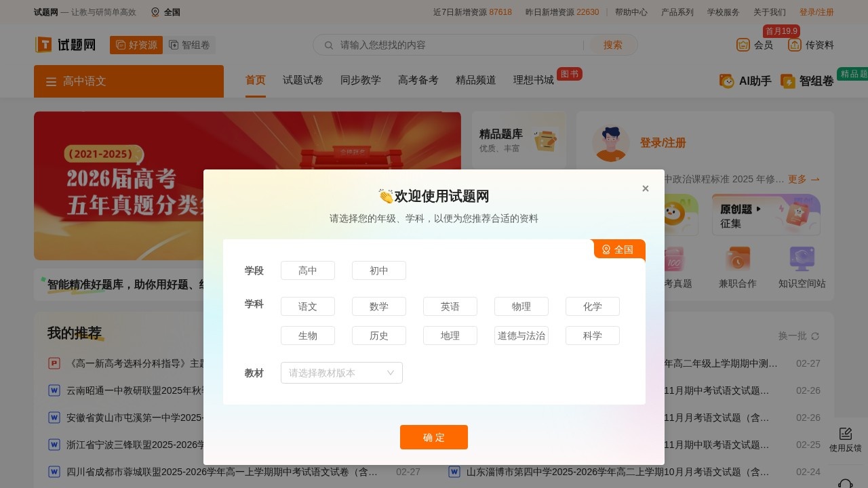868x488 pixels.
Task: Open the 使用反馈 feedback icon
Action: click(845, 434)
